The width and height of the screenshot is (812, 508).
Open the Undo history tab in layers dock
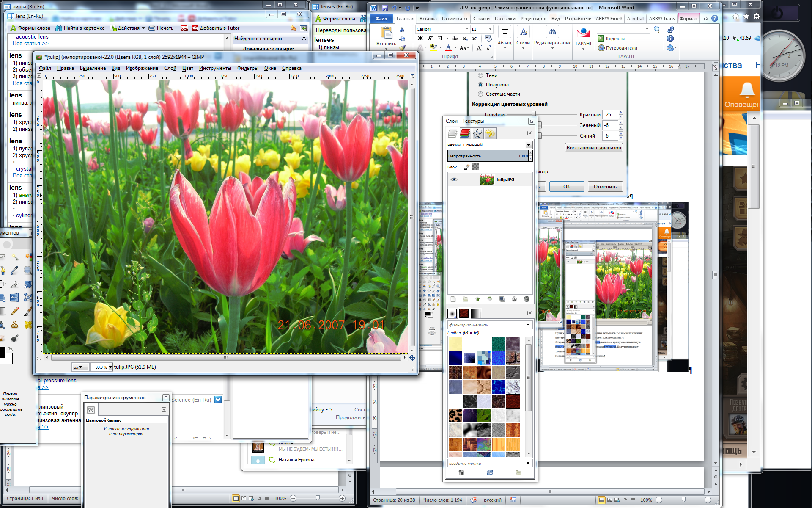(489, 134)
